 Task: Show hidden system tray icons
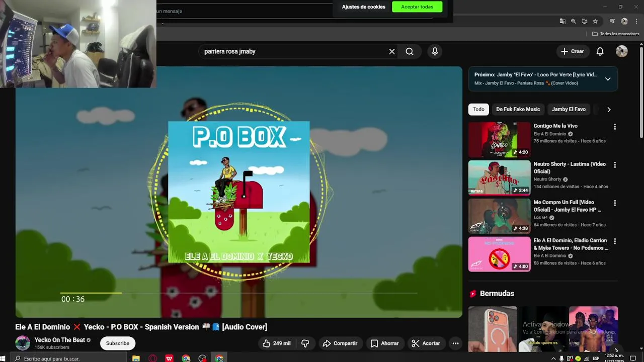[x=553, y=358]
